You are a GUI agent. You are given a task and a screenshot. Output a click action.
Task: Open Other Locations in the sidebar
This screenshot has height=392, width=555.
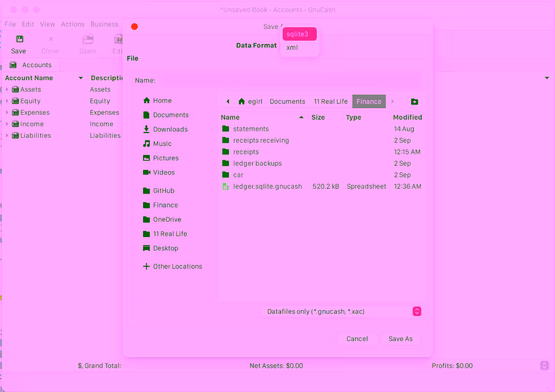coord(177,267)
